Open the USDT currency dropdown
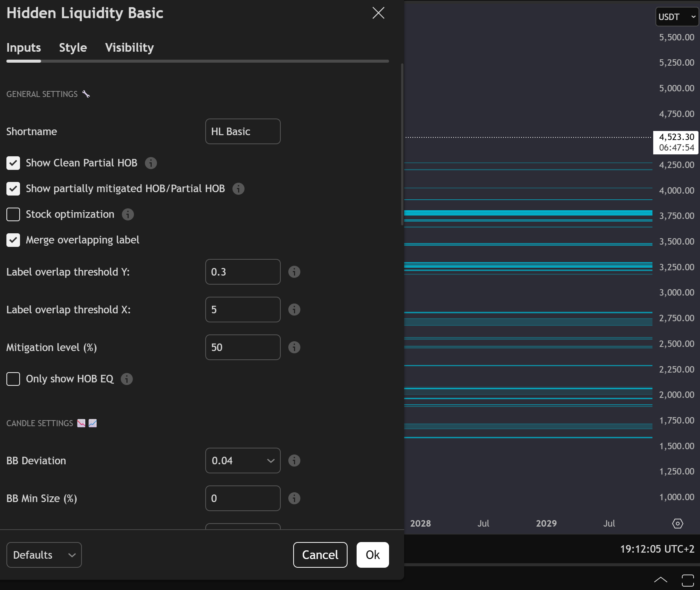This screenshot has width=700, height=590. (x=677, y=17)
